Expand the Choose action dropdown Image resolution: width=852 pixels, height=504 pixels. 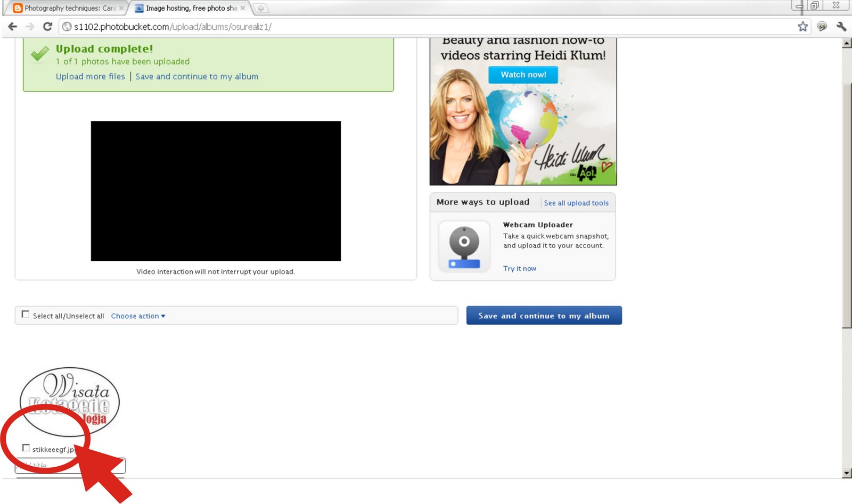138,316
